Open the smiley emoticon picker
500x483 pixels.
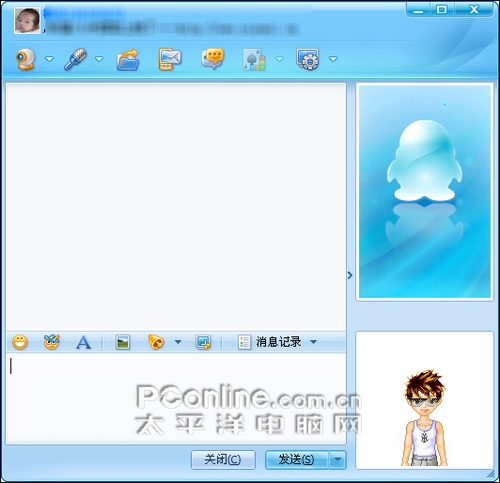(20, 342)
